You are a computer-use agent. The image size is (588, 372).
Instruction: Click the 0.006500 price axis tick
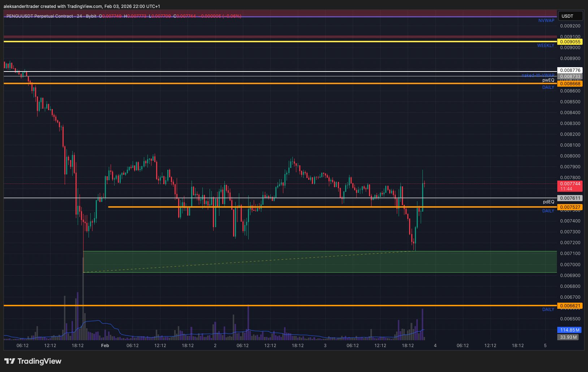(570, 319)
